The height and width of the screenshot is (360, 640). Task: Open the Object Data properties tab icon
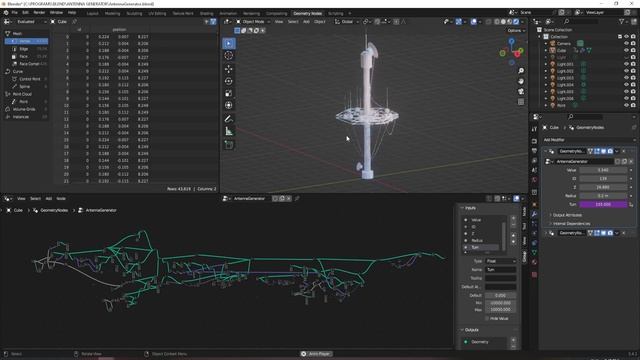(534, 253)
